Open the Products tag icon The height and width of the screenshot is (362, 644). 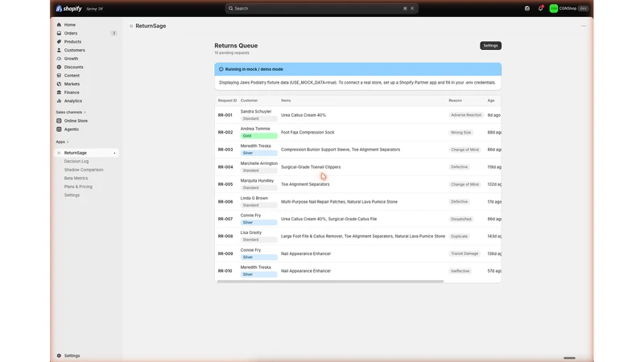[59, 42]
